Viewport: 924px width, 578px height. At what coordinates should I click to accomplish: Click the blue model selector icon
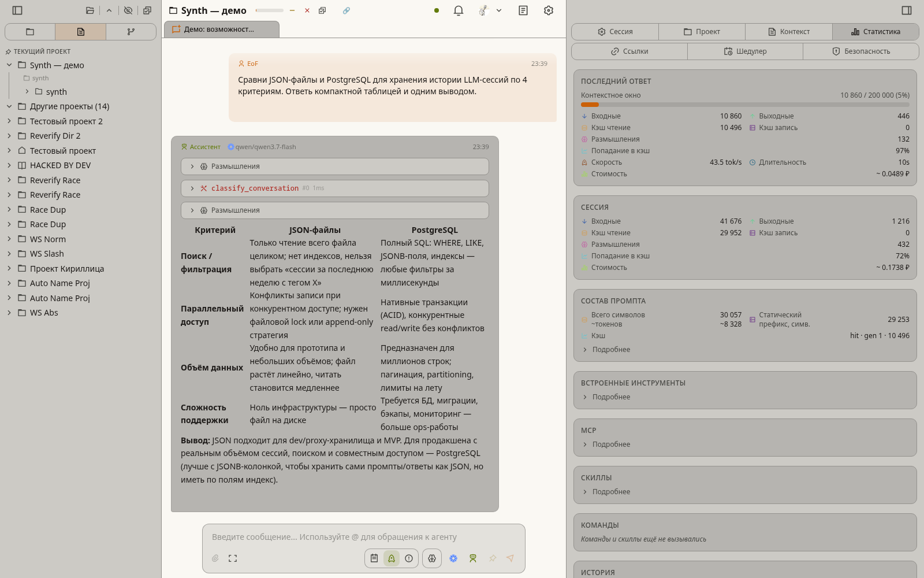pos(453,558)
